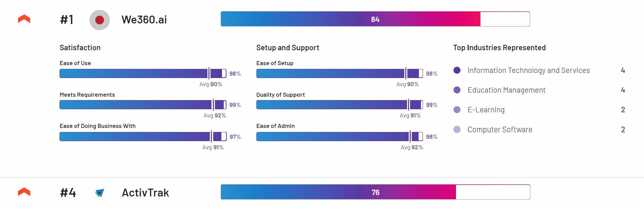644x209 pixels.
Task: Click the Information Technology and Services dot
Action: tap(457, 70)
